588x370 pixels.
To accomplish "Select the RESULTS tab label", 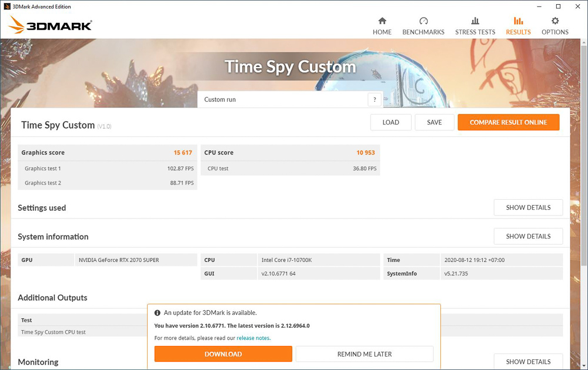I will (518, 32).
